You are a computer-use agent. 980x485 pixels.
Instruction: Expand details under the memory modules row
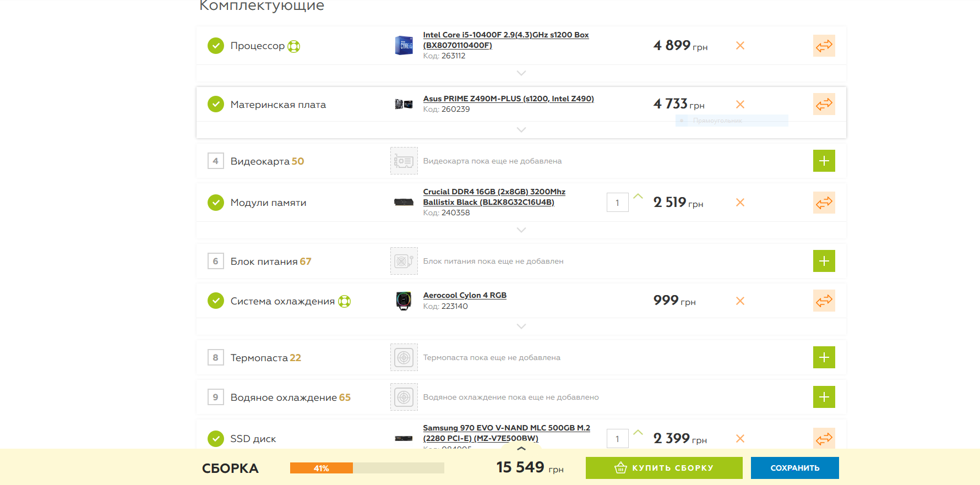(521, 230)
